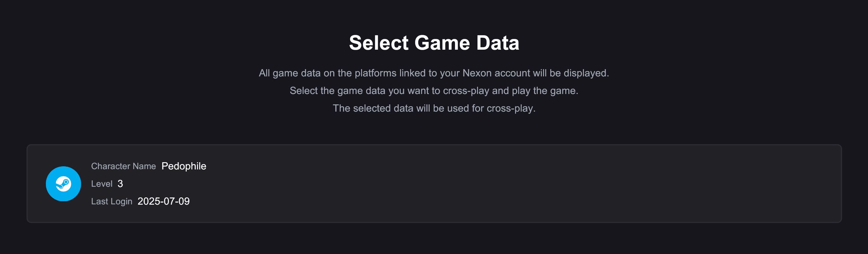Click the Character Name label

pyautogui.click(x=123, y=166)
